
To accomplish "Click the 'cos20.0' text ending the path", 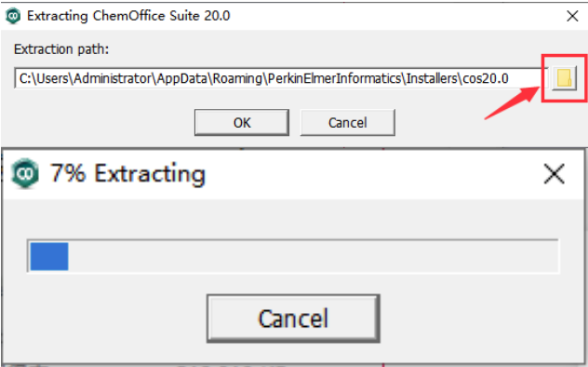I will tap(486, 78).
